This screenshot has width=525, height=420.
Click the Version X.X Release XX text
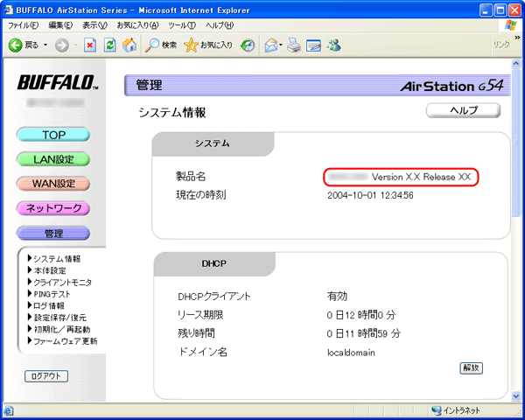(421, 177)
